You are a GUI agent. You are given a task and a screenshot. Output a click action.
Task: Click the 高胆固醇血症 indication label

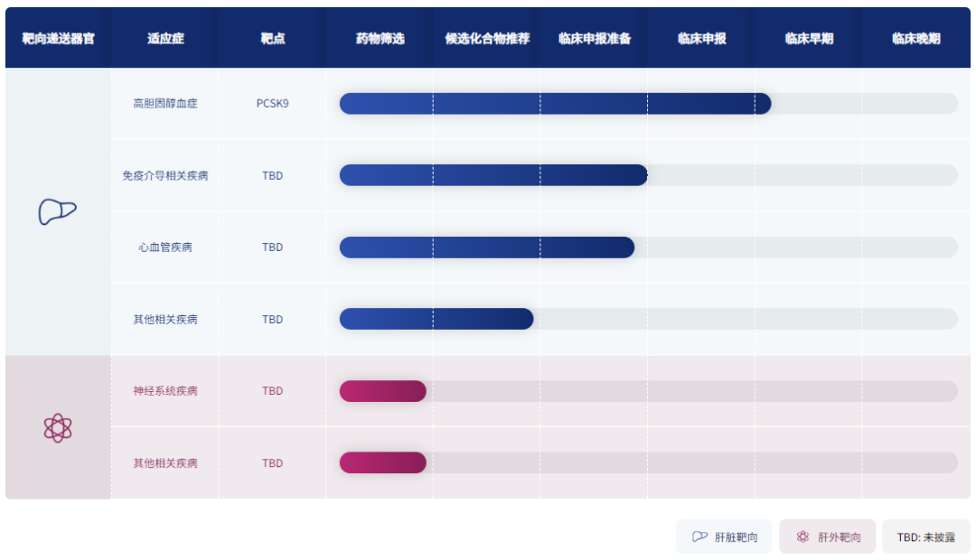click(x=165, y=103)
